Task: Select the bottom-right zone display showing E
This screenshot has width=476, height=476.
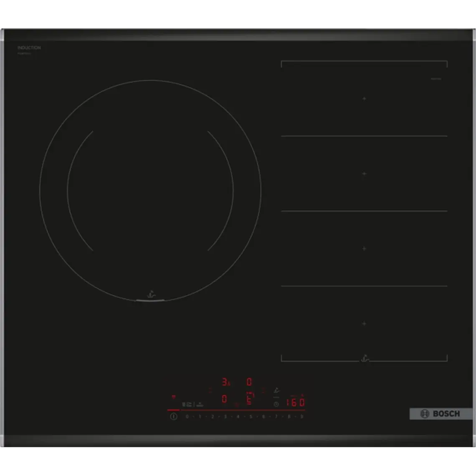Action: [249, 400]
